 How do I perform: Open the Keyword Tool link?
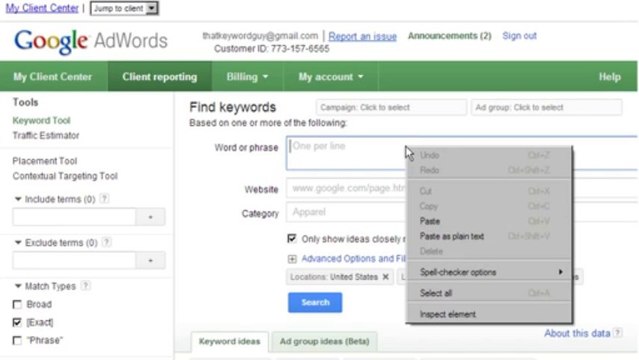pos(42,121)
